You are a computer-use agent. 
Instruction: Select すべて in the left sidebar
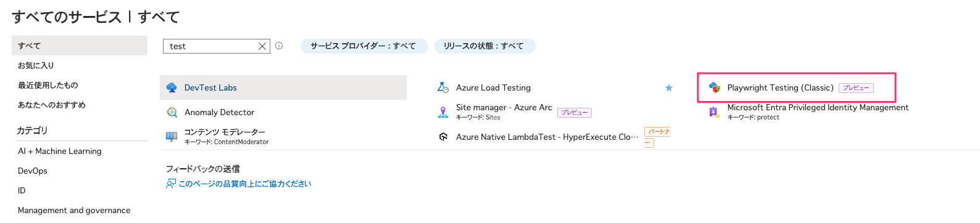click(80, 46)
